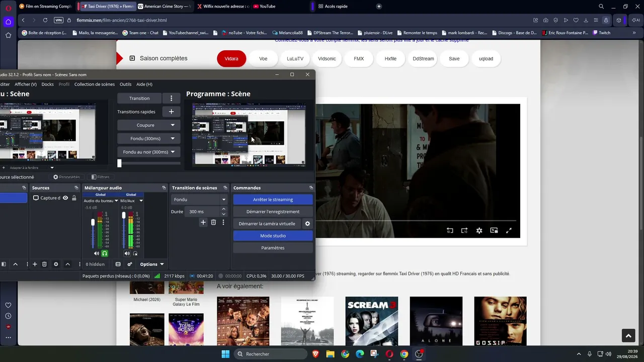Switch audio mixer layout icon

pyautogui.click(x=118, y=264)
